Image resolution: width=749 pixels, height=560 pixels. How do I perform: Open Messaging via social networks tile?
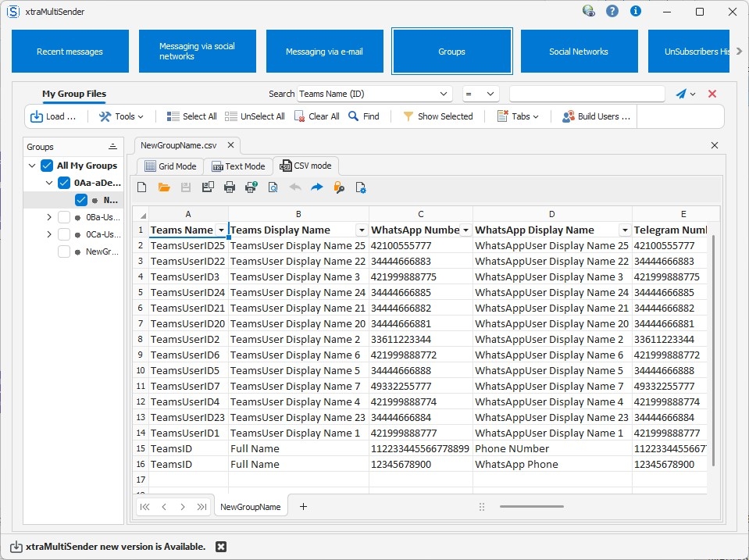click(198, 51)
